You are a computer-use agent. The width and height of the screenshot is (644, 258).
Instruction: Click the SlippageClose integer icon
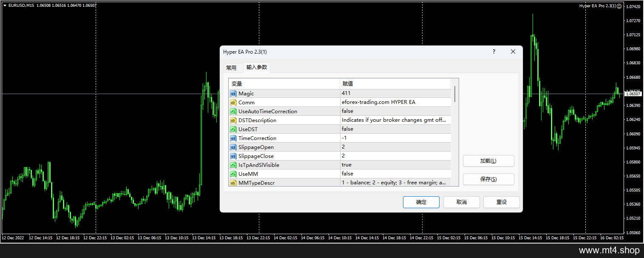tap(233, 156)
